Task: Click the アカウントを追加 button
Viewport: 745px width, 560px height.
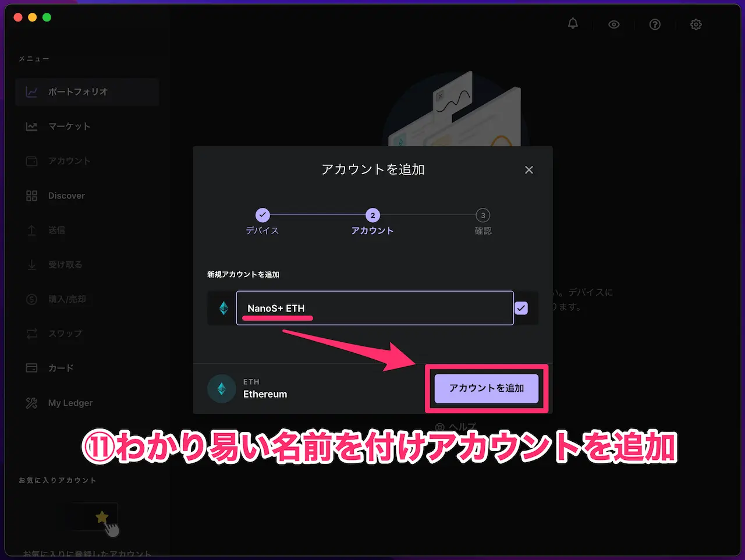Action: coord(487,388)
